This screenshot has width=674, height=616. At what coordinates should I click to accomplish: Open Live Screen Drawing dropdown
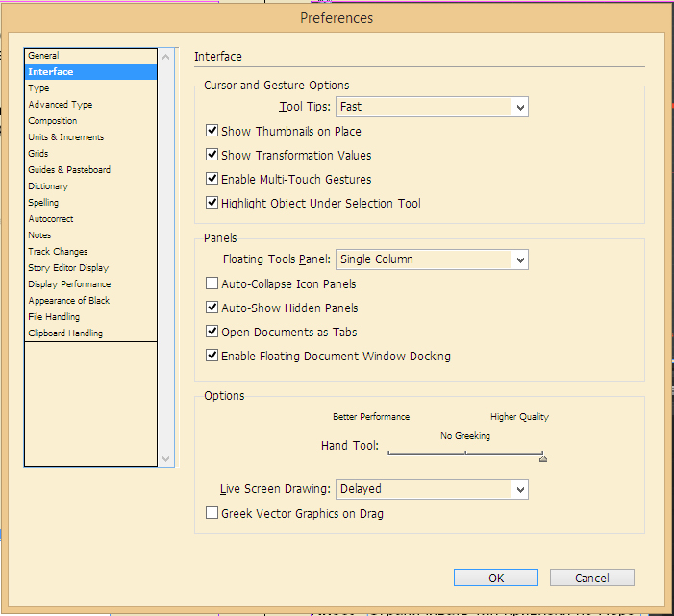point(432,489)
